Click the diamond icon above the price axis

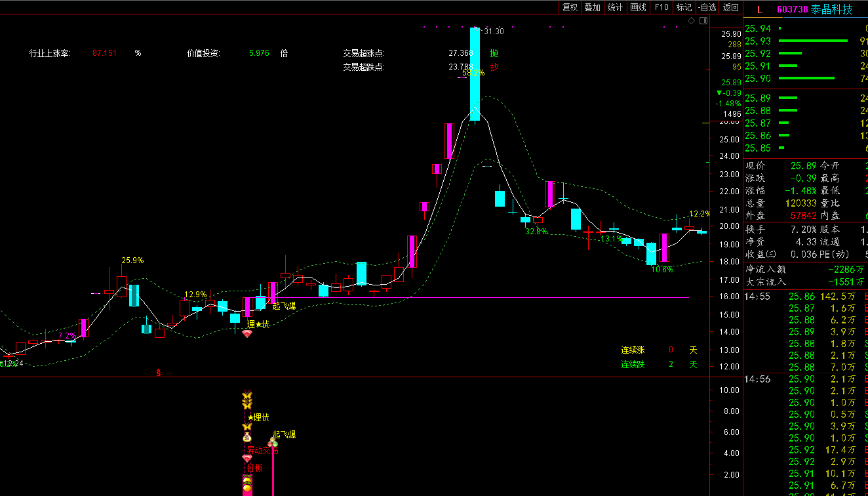click(691, 21)
